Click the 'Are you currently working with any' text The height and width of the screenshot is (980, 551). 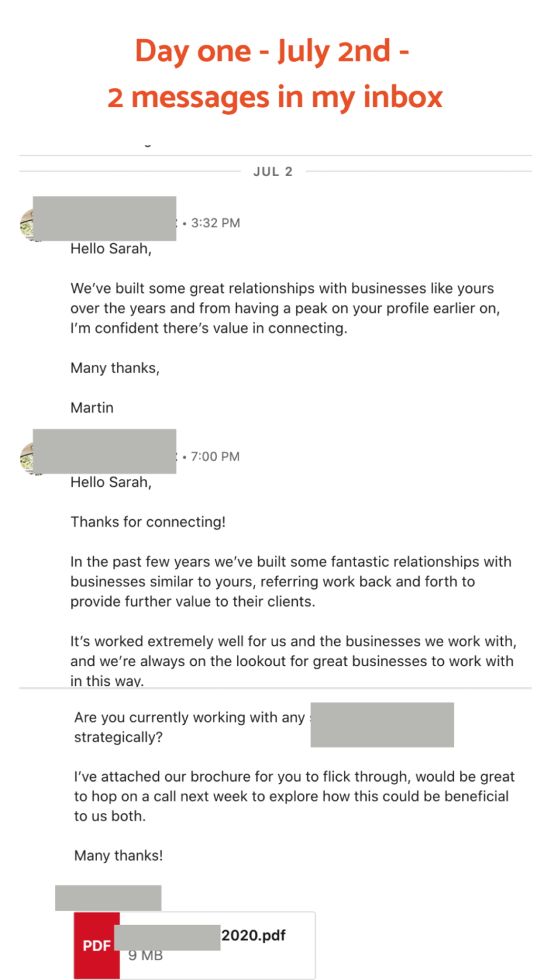[189, 717]
